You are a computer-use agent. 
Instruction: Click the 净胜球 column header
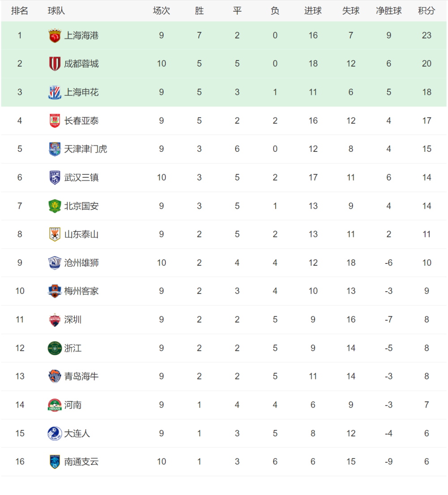coord(389,11)
